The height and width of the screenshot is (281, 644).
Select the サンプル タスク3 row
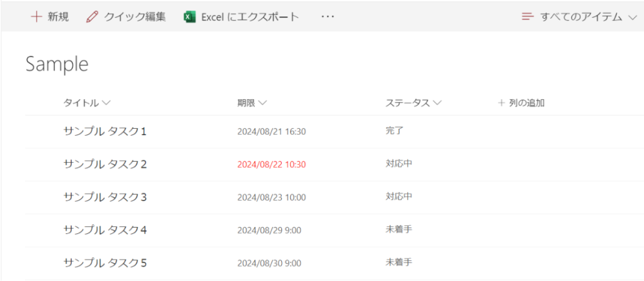[x=44, y=197]
